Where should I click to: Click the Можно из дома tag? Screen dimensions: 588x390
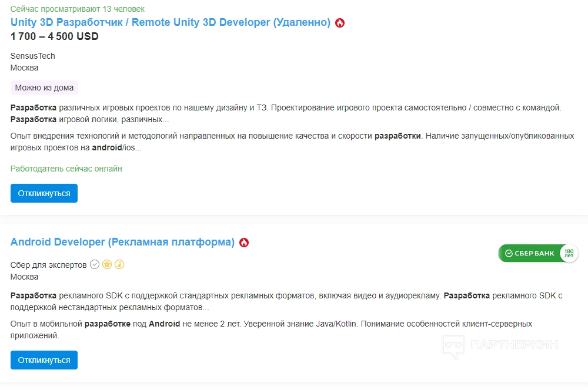(44, 88)
